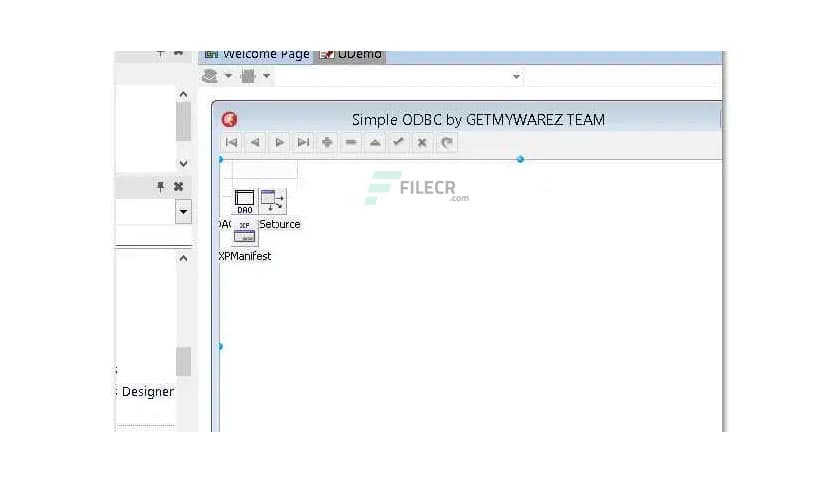The width and height of the screenshot is (836, 484).
Task: Select the data source component icon
Action: [x=272, y=201]
